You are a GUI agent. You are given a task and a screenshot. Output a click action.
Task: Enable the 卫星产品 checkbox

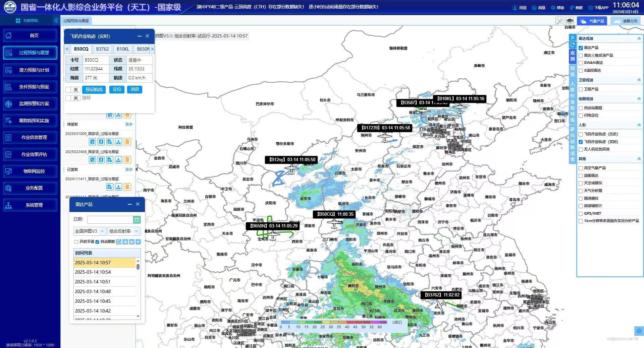coord(581,89)
